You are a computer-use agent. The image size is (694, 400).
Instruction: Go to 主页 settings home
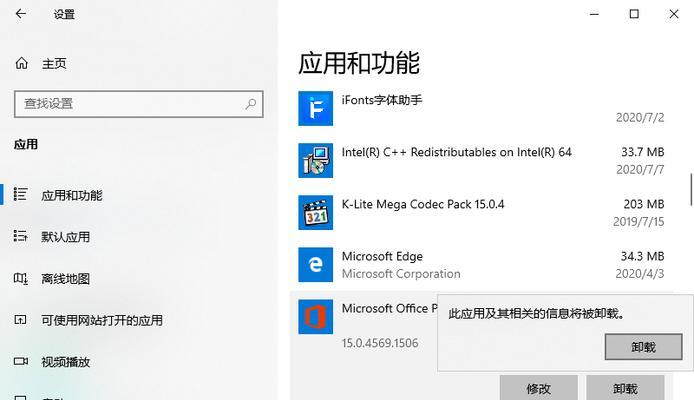tap(54, 64)
